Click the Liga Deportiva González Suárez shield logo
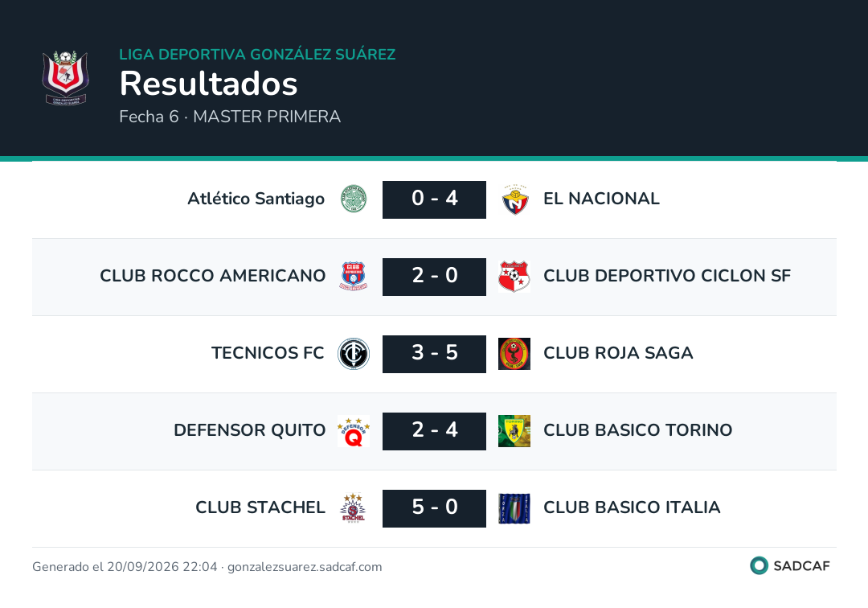The image size is (868, 608). pos(65,78)
